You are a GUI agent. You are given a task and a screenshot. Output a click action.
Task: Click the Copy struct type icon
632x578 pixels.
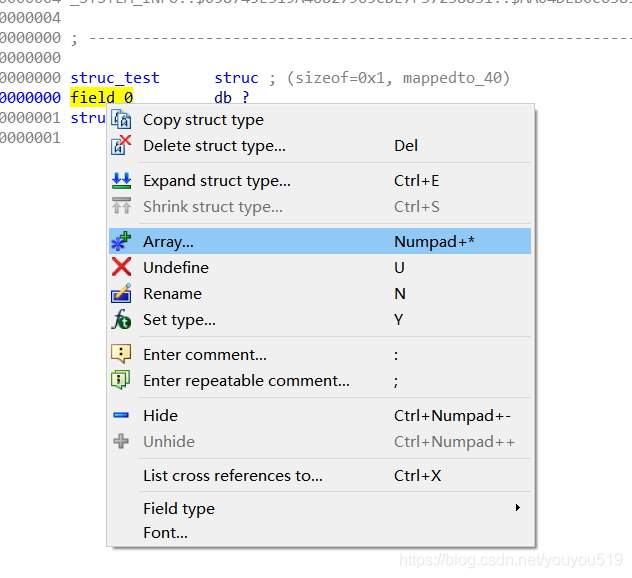tap(121, 120)
